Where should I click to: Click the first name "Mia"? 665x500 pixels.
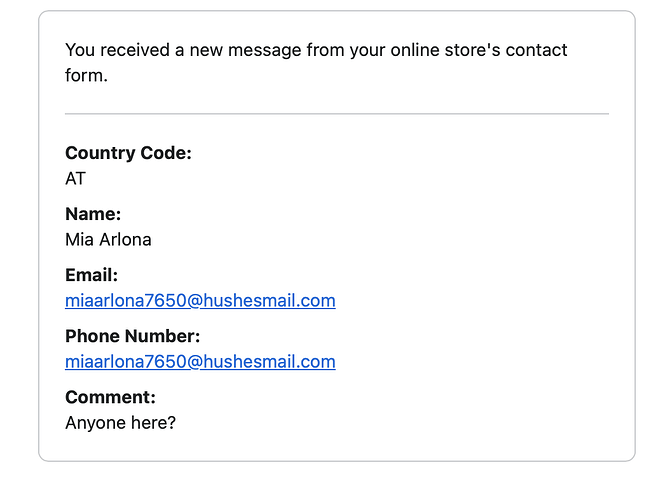79,240
